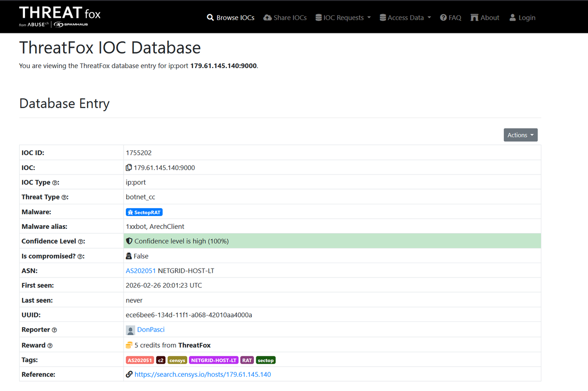Click the RAT tag
The height and width of the screenshot is (391, 588).
coord(247,360)
